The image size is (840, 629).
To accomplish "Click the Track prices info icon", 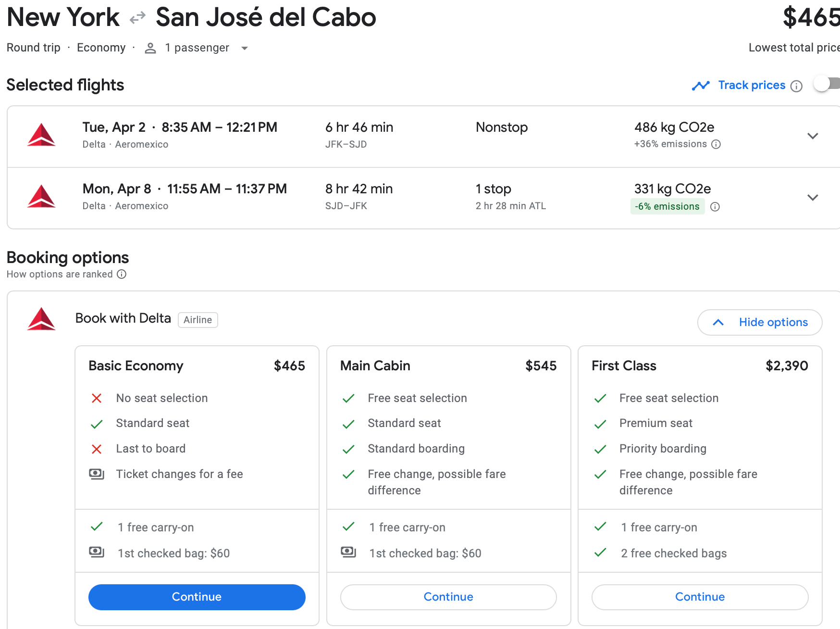I will [x=796, y=86].
